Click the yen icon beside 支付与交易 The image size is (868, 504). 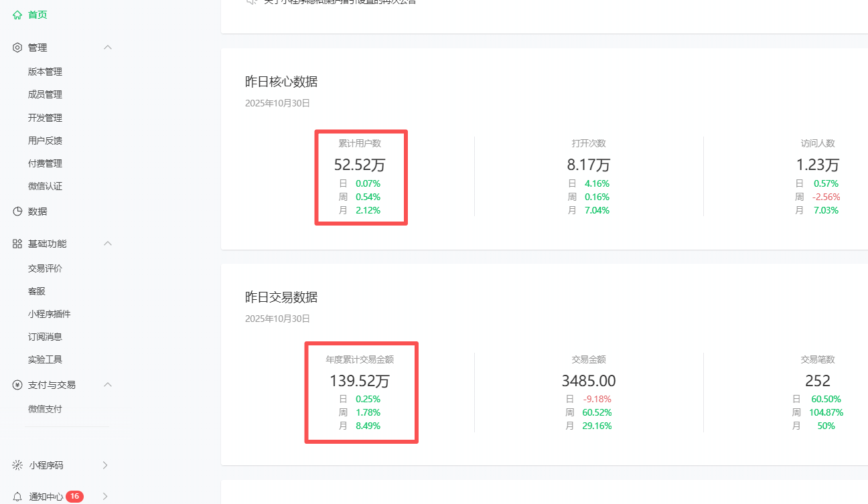17,385
